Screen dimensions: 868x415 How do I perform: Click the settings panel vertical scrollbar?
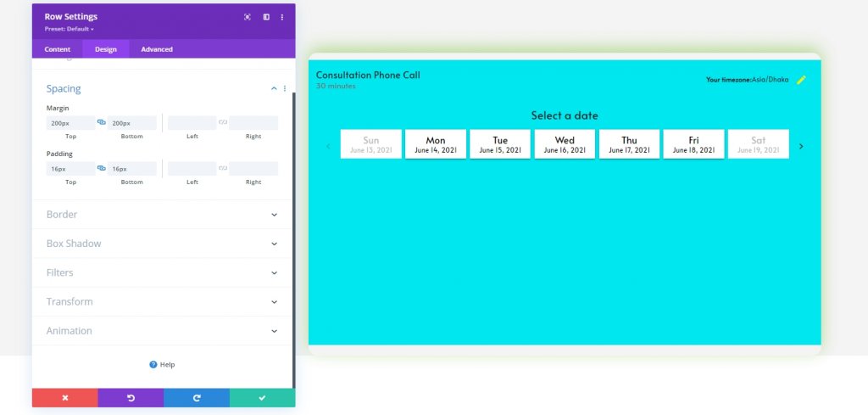pyautogui.click(x=294, y=240)
